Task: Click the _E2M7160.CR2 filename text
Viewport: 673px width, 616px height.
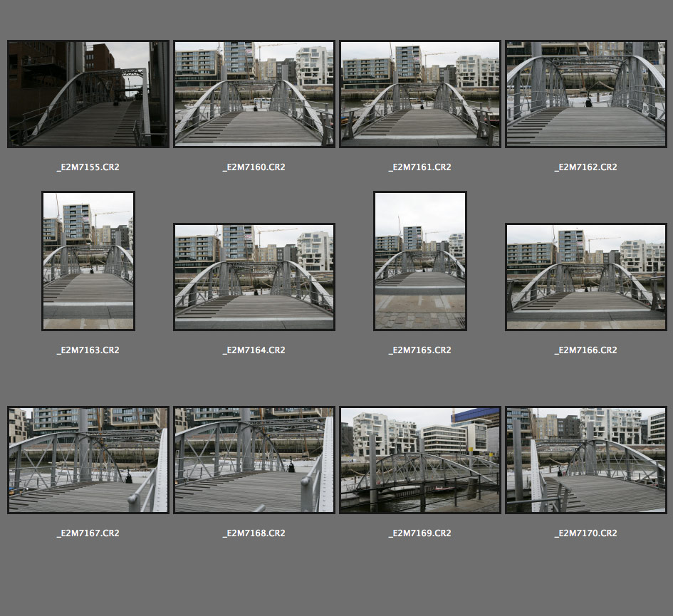Action: [x=254, y=167]
